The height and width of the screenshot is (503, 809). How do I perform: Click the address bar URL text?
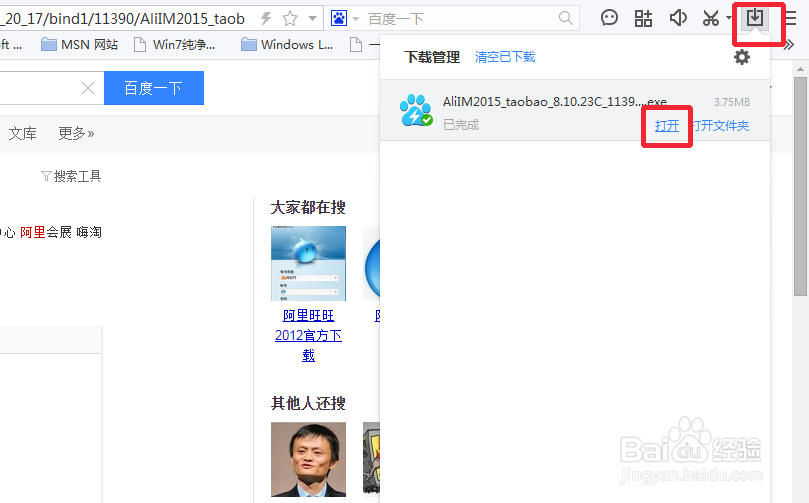123,19
